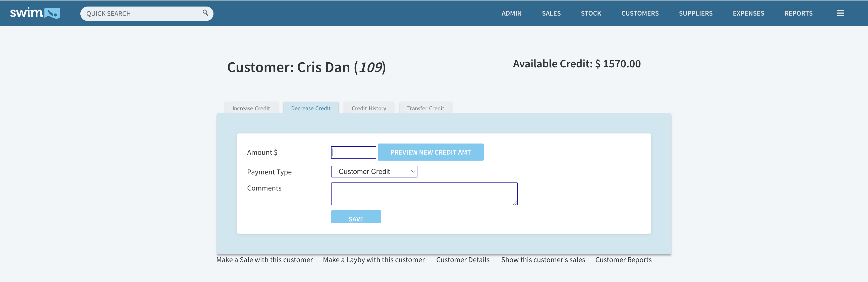Select the Decrease Credit tab

point(310,108)
